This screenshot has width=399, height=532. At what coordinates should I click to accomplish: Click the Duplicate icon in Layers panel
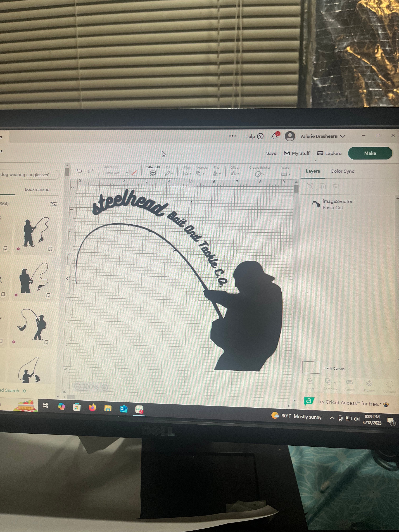(323, 186)
